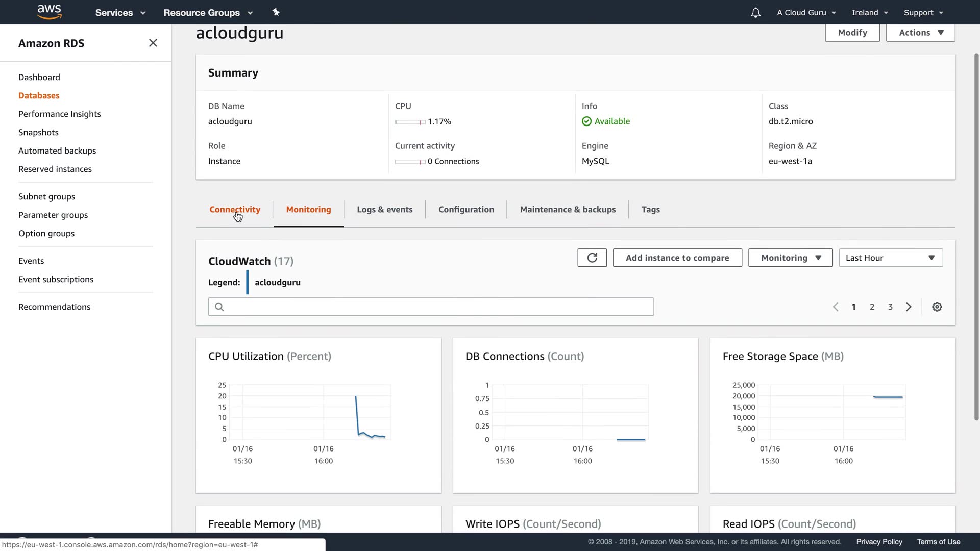Open Snapshots in the sidebar
The image size is (980, 551).
point(38,133)
